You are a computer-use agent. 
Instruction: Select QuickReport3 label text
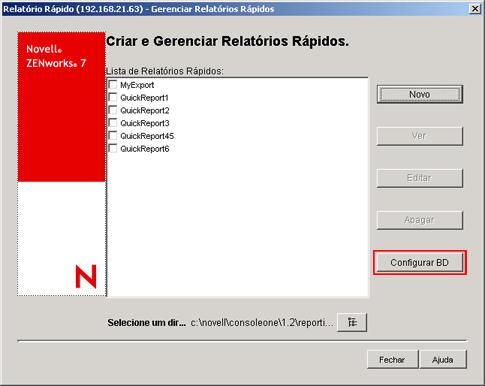click(x=145, y=123)
